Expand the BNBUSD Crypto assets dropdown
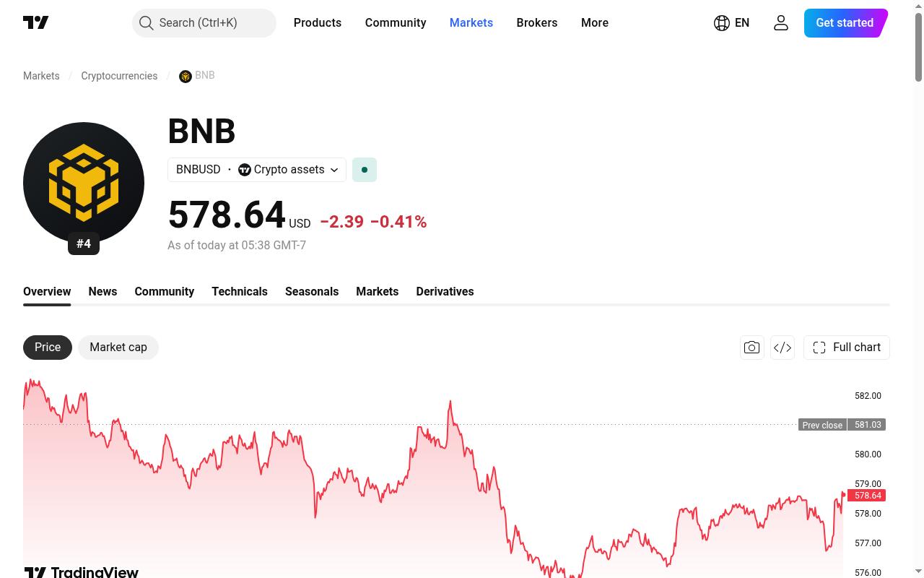The height and width of the screenshot is (578, 924). (257, 170)
